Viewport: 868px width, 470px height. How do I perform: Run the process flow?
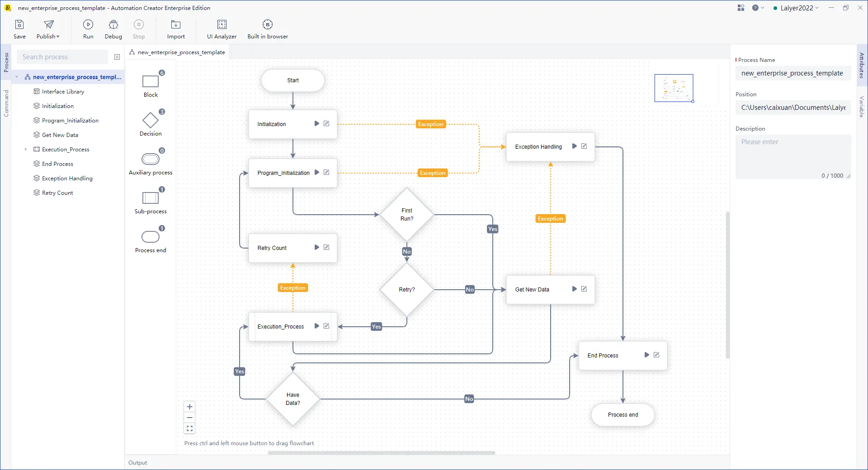(88, 29)
